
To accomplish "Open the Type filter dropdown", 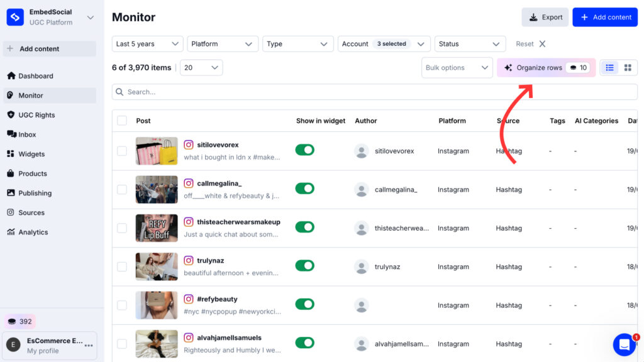I will click(x=297, y=44).
